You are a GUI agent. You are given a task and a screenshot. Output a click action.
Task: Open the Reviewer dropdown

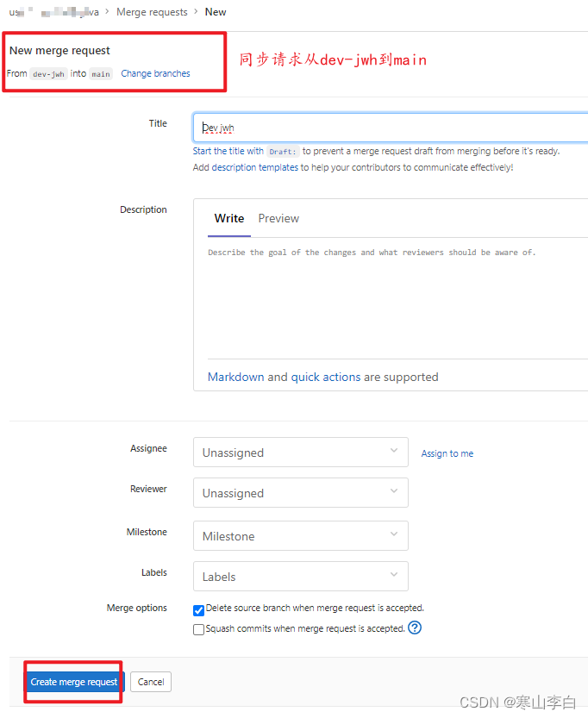(x=300, y=493)
